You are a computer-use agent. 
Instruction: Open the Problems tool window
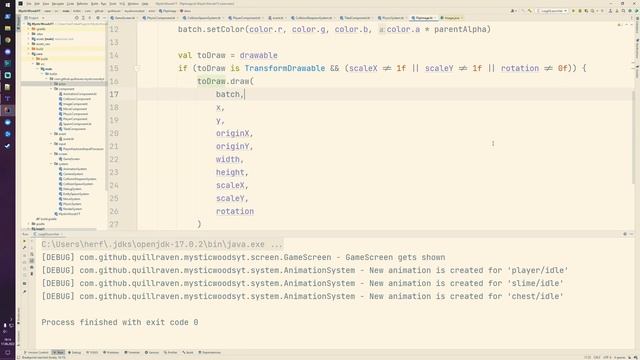[x=111, y=352]
